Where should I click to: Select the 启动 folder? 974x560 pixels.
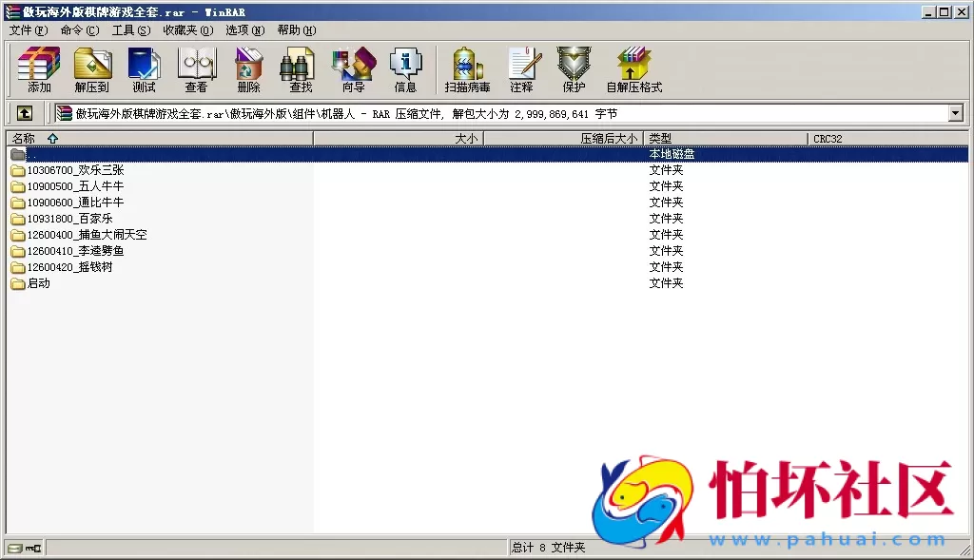37,282
